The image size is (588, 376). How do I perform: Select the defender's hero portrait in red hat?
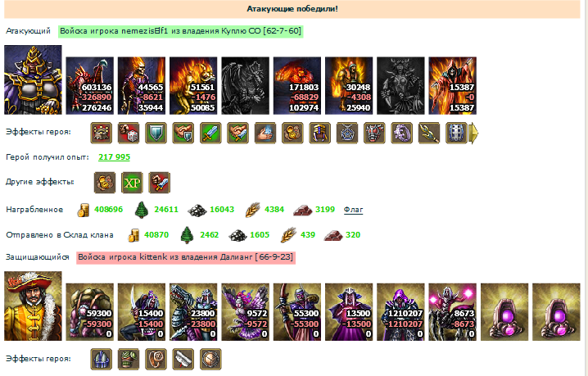[33, 306]
